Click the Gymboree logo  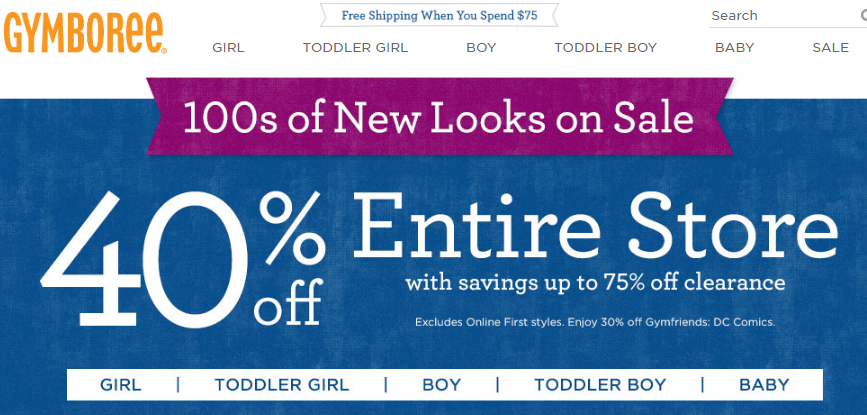click(x=85, y=32)
